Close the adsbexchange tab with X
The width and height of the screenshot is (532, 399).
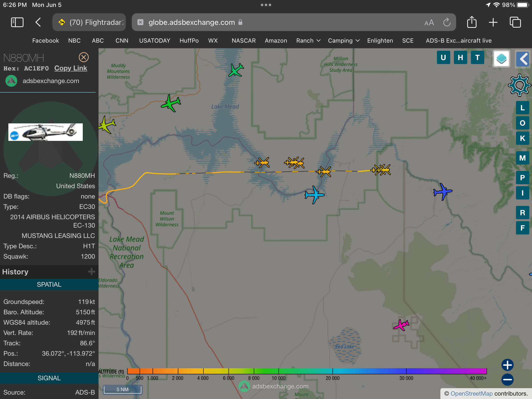click(x=140, y=22)
